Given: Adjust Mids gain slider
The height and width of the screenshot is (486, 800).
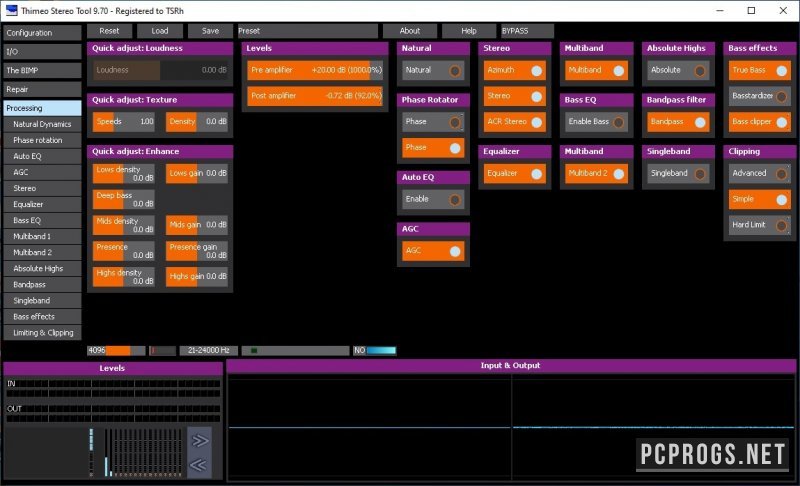Looking at the screenshot, I should coord(197,225).
